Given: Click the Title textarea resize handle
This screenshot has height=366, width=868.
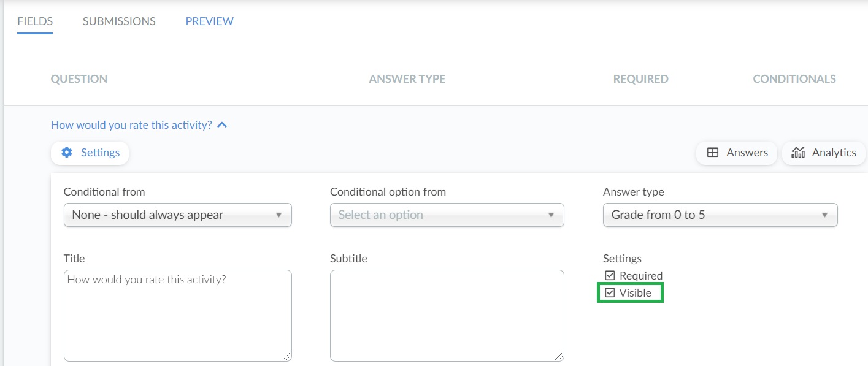Looking at the screenshot, I should click(x=287, y=357).
